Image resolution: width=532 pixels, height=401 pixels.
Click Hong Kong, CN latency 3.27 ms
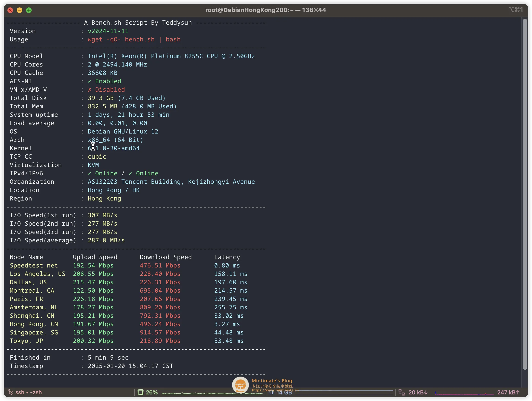227,324
